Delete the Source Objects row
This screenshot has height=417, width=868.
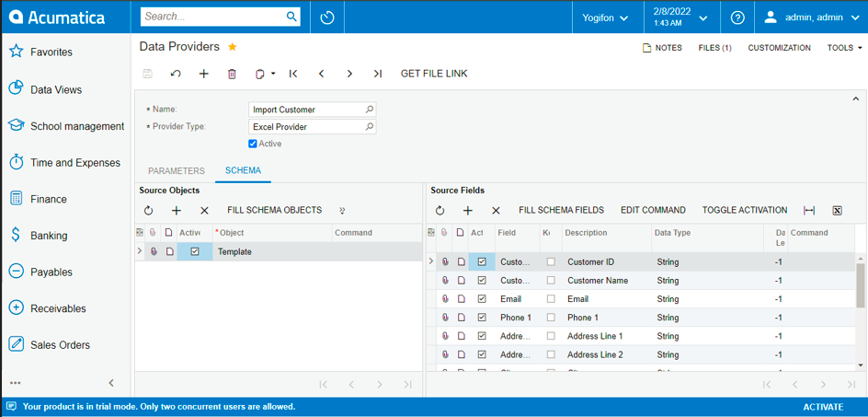tap(204, 211)
